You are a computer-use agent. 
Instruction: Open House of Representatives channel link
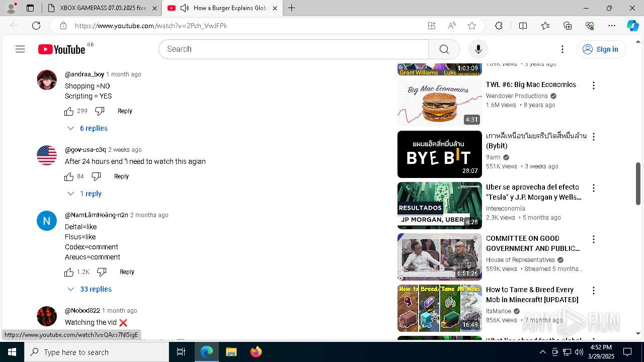click(520, 260)
